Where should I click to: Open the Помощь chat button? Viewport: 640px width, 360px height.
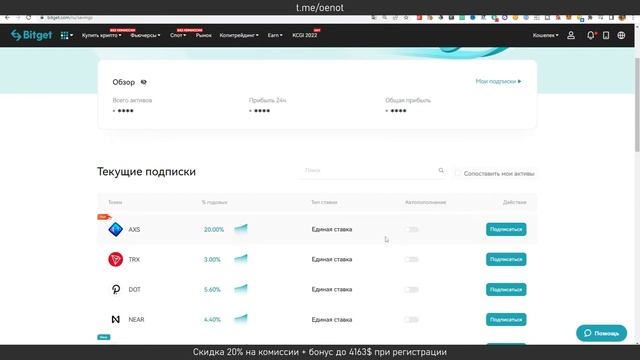pos(601,333)
